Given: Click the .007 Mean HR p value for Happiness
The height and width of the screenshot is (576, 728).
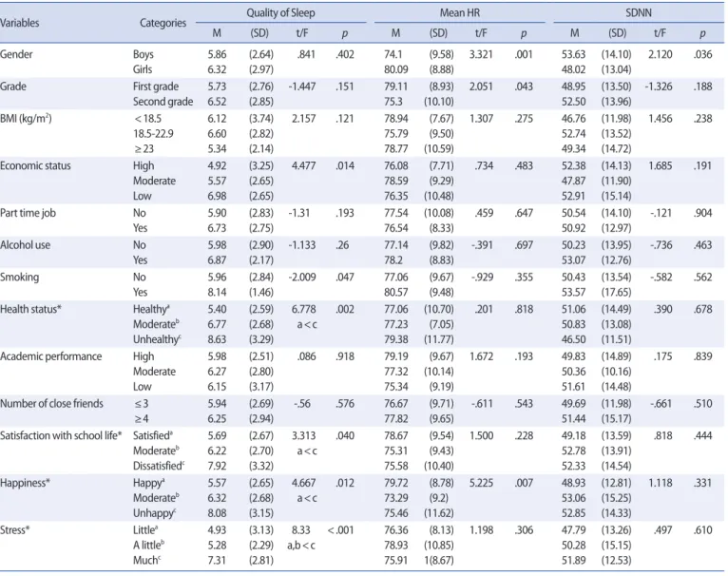Looking at the screenshot, I should coord(524,483).
